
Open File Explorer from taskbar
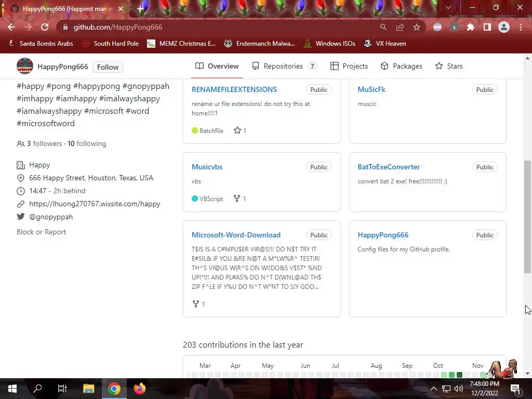88,389
